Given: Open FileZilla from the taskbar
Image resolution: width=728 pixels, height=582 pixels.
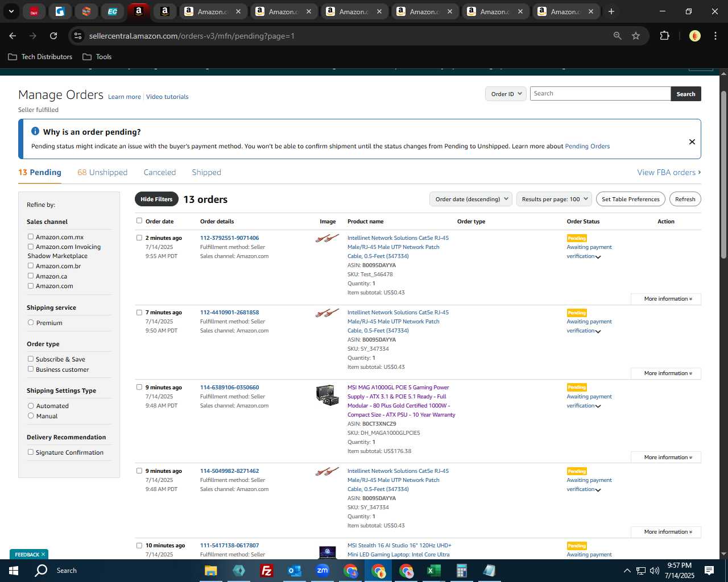Looking at the screenshot, I should pyautogui.click(x=266, y=571).
